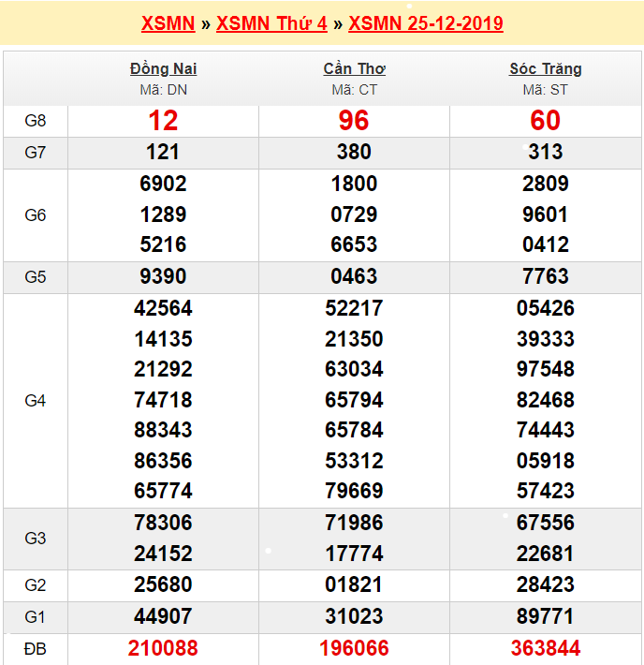Open the XSMN Thứ 4 link

pyautogui.click(x=271, y=23)
